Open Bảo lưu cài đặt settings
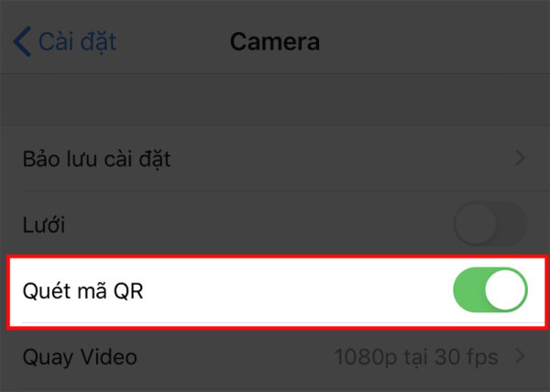Viewport: 550px width, 392px height. (x=96, y=159)
